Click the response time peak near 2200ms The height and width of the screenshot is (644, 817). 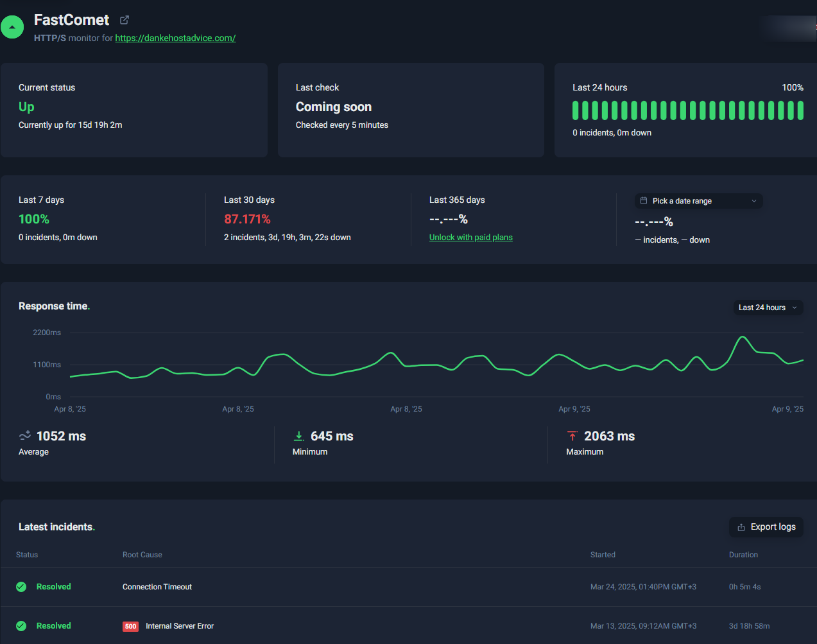pos(743,336)
